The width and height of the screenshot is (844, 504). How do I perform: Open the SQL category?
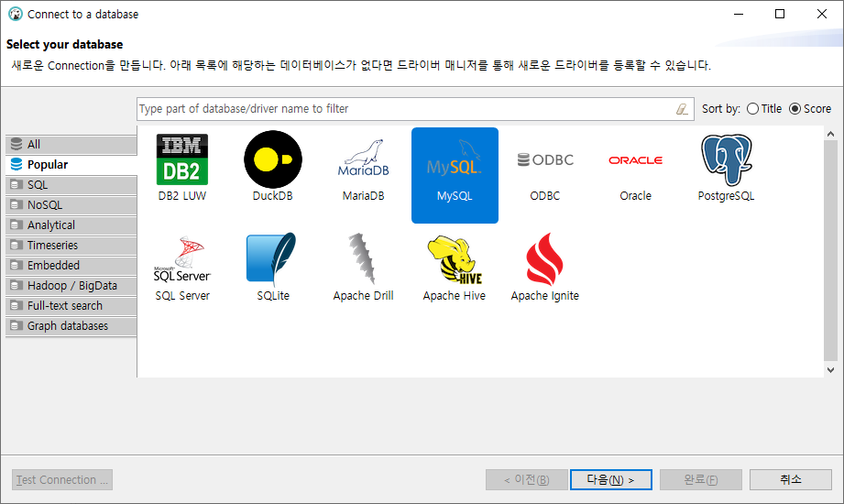[71, 185]
